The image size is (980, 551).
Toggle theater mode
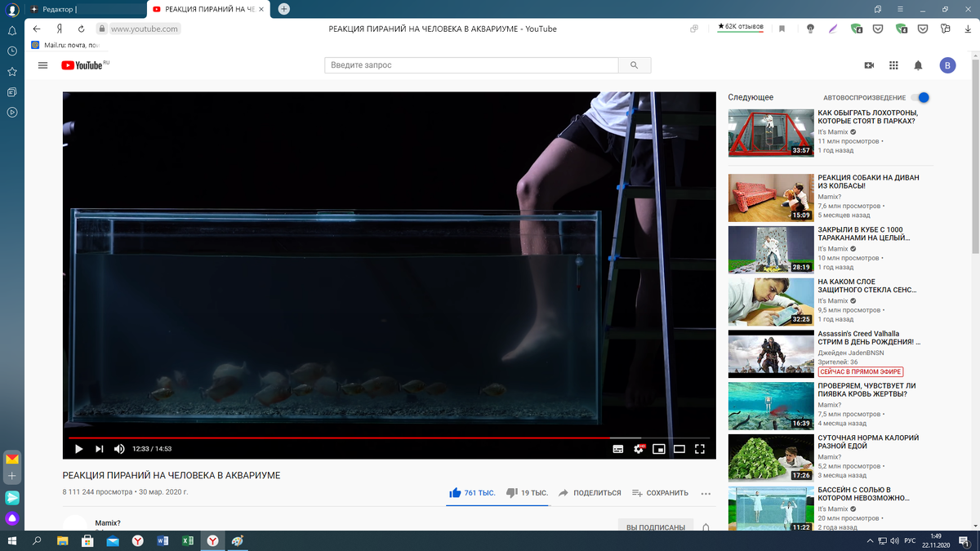pos(679,448)
